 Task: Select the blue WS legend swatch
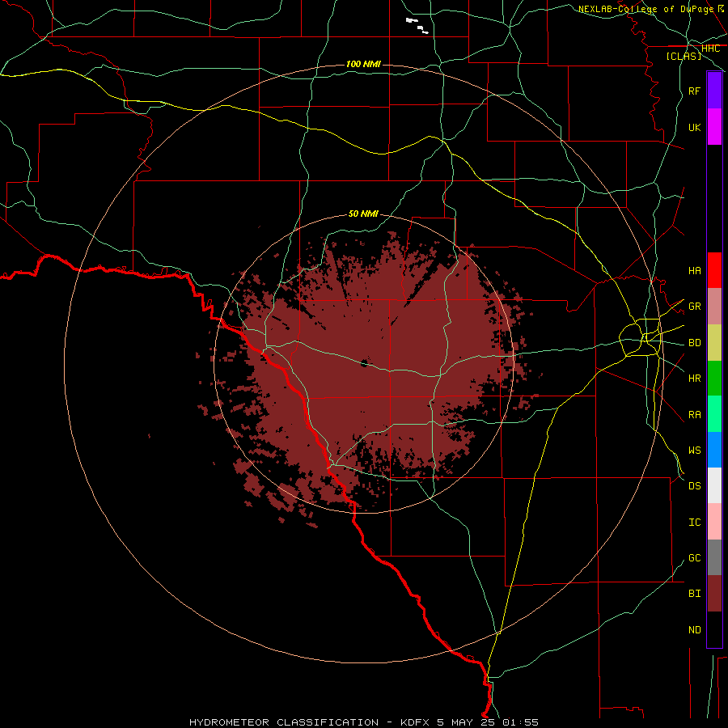(x=714, y=450)
